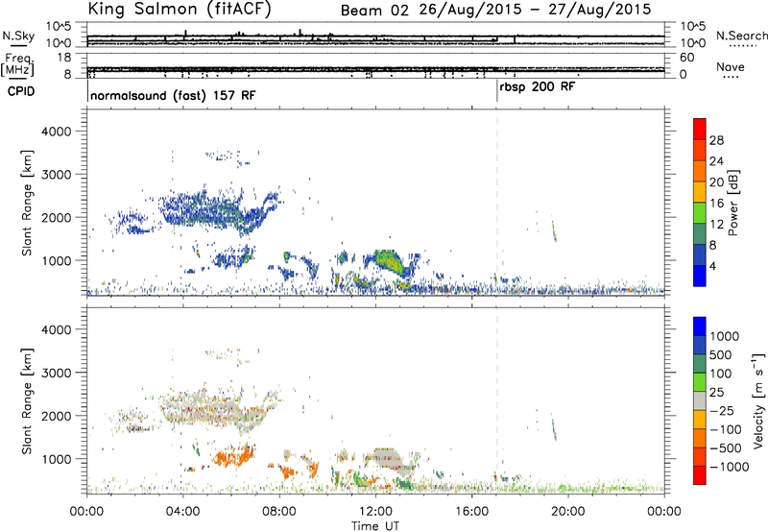The height and width of the screenshot is (532, 768).
Task: Click the blue bottom of power colorbar
Action: (700, 276)
